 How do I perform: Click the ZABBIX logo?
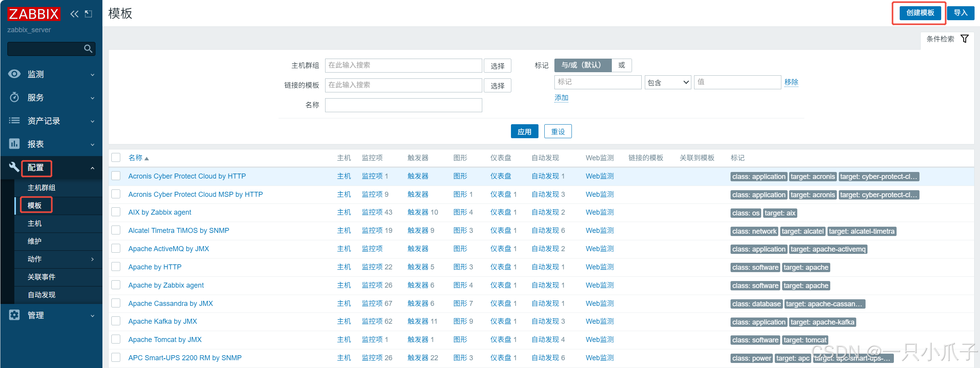pyautogui.click(x=34, y=14)
